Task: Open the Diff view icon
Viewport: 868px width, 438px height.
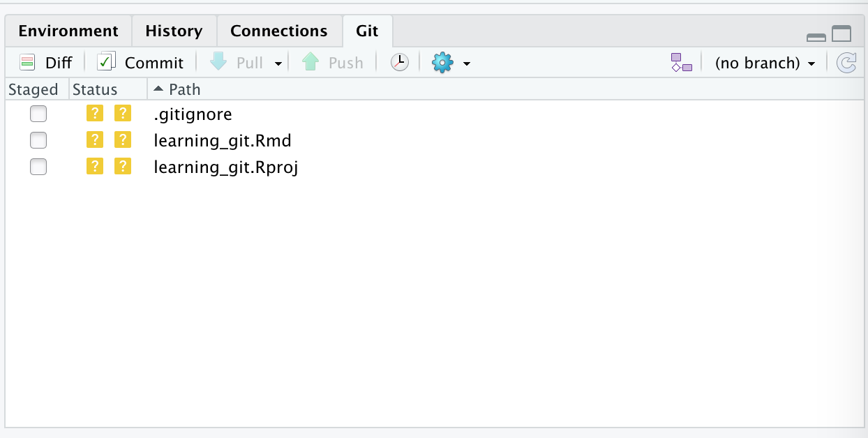Action: pos(27,63)
